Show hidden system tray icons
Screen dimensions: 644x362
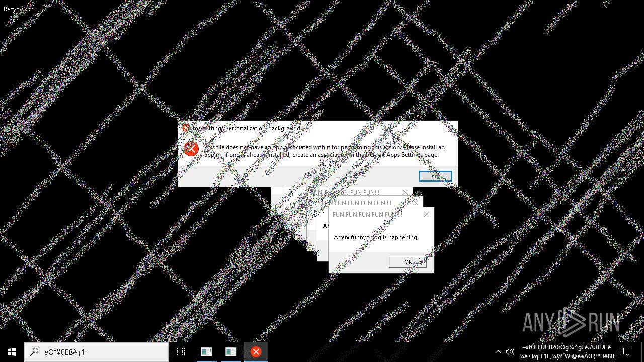click(x=498, y=352)
